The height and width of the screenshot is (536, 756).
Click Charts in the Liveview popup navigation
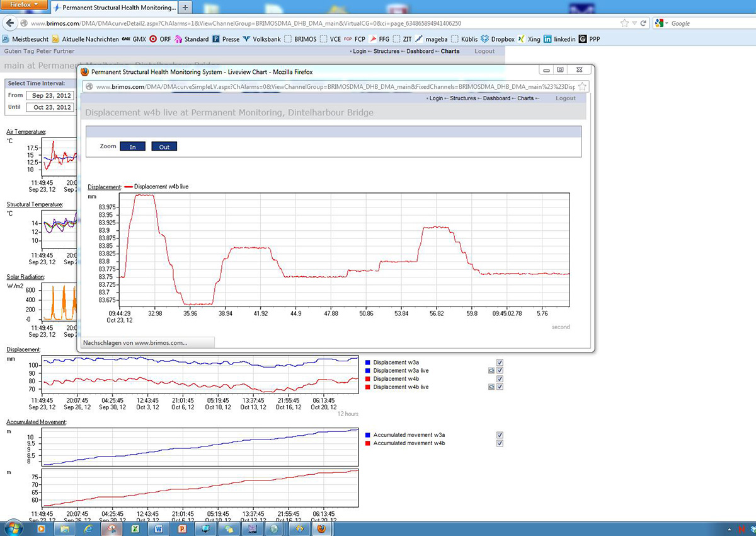[525, 98]
